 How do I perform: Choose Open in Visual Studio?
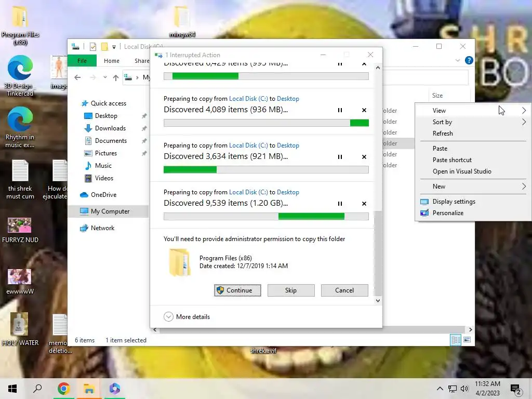(473, 171)
